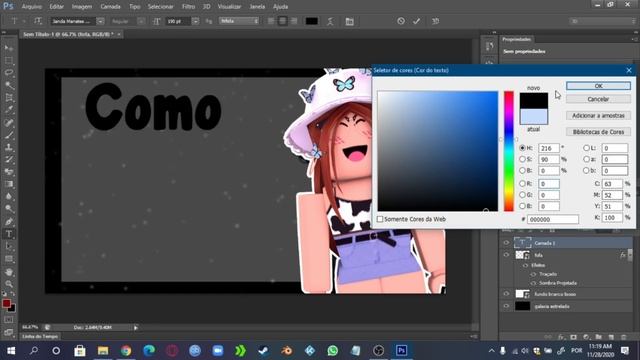Create a new layer with the Layers icon
The width and height of the screenshot is (640, 360).
(611, 337)
